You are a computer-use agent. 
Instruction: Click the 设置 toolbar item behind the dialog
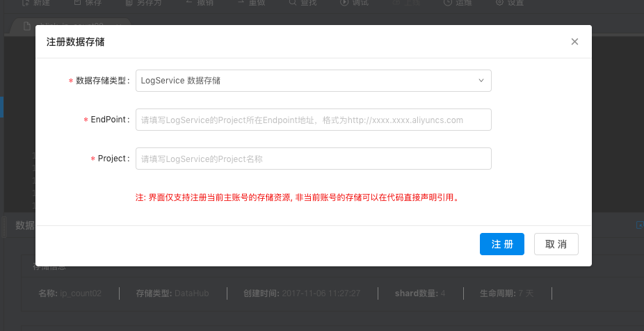(x=510, y=3)
